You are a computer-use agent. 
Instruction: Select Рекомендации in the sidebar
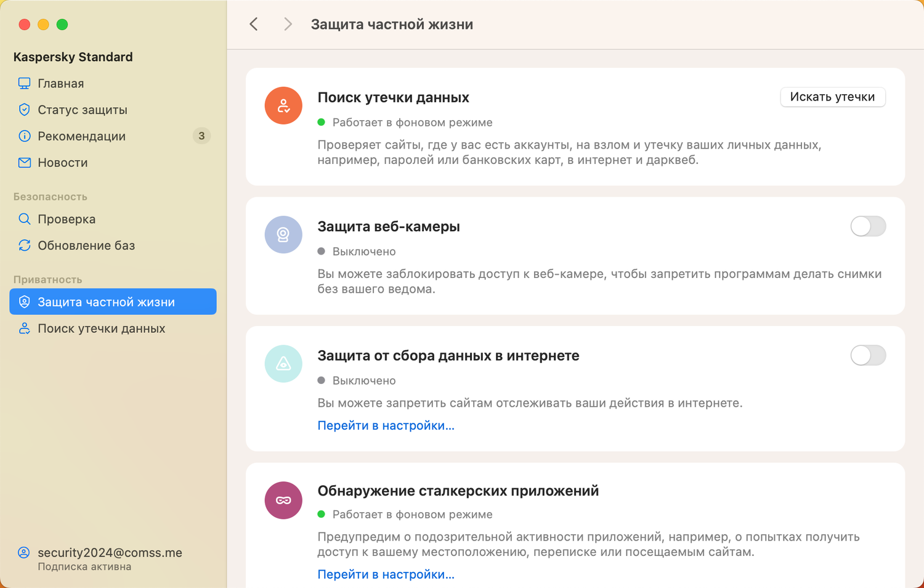[x=81, y=136]
